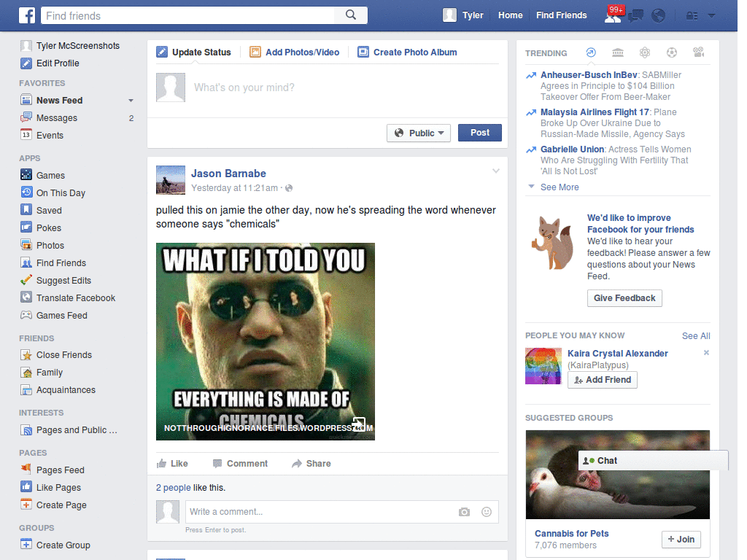Click Edit Profile pencil icon in sidebar
This screenshot has width=747, height=560.
26,63
